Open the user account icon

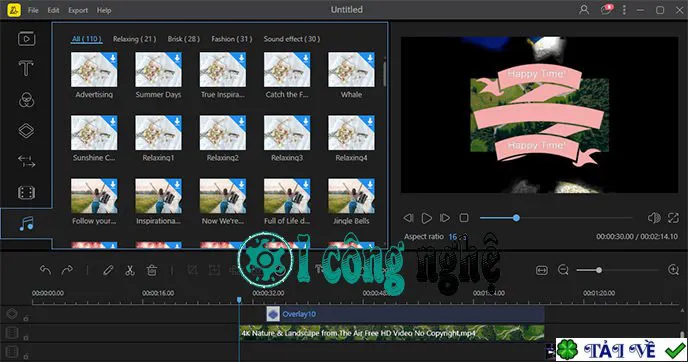pyautogui.click(x=584, y=10)
